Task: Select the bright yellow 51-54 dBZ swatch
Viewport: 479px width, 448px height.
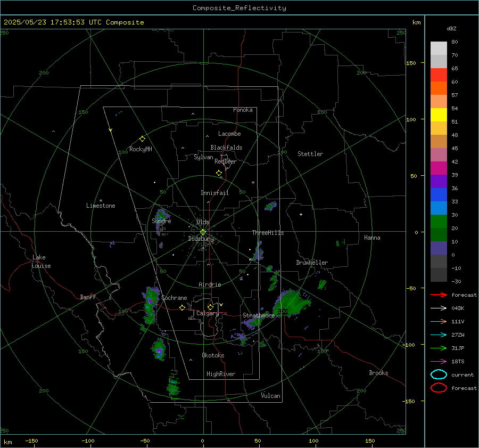Action: click(x=439, y=115)
